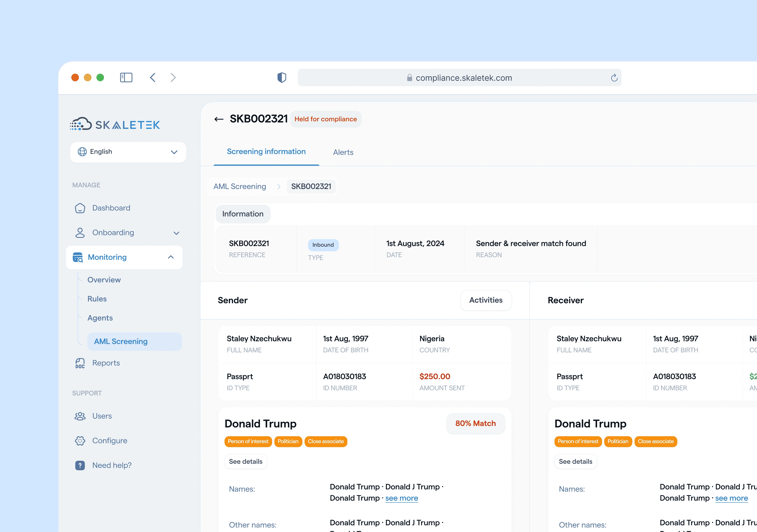Click the Dashboard icon in the sidebar
The height and width of the screenshot is (532, 757).
pos(80,208)
